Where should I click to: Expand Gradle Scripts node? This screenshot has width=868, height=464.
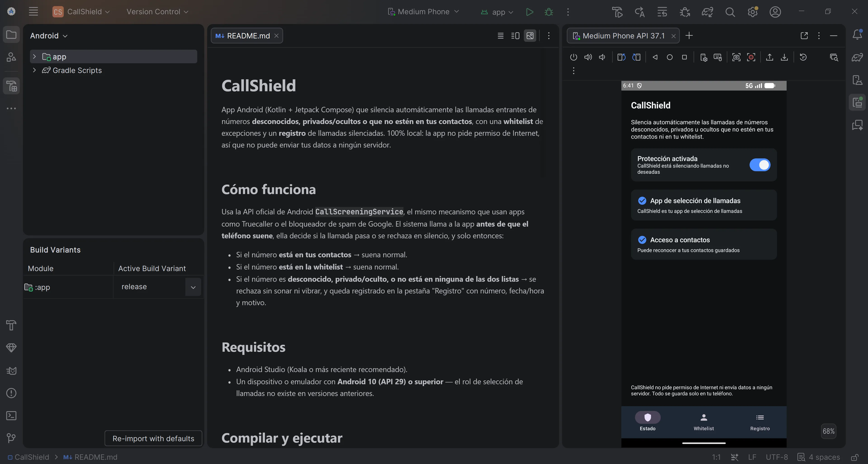pyautogui.click(x=34, y=70)
